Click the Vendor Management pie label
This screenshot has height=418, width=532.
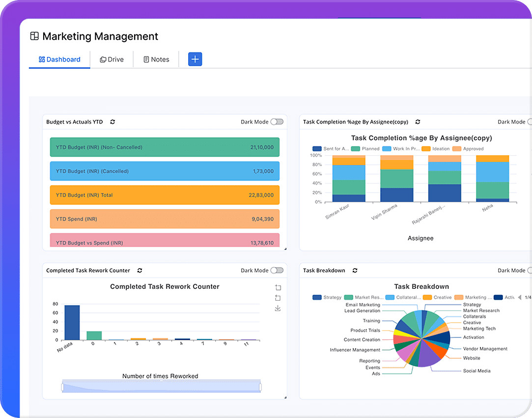tap(485, 349)
